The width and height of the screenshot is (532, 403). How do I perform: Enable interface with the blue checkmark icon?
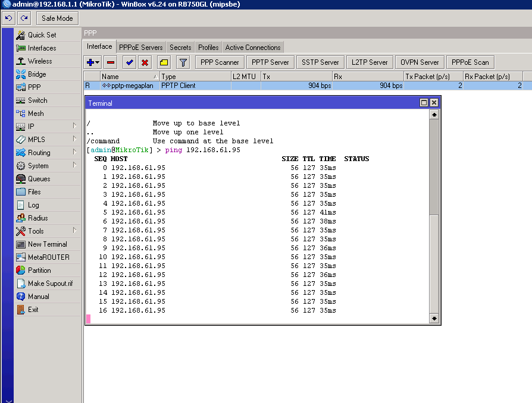click(x=129, y=62)
